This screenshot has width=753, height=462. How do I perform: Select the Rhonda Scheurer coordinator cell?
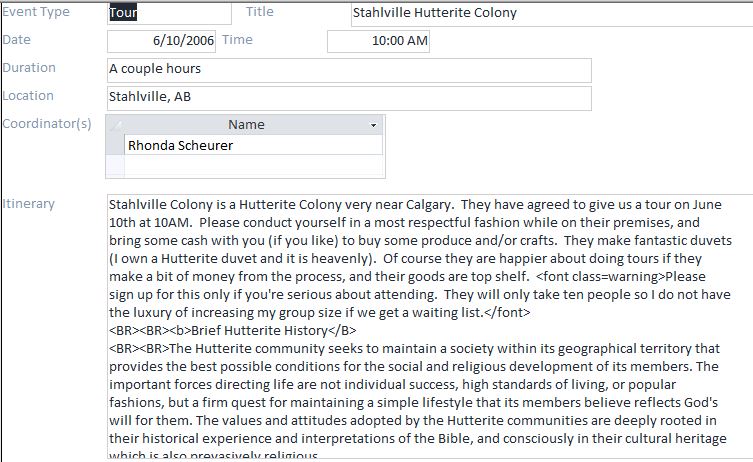coord(252,145)
